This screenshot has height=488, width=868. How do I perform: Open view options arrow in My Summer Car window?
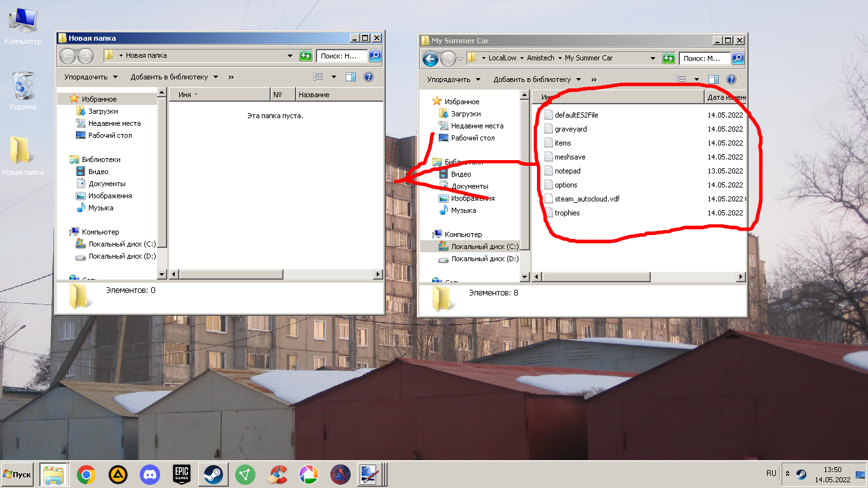(696, 79)
